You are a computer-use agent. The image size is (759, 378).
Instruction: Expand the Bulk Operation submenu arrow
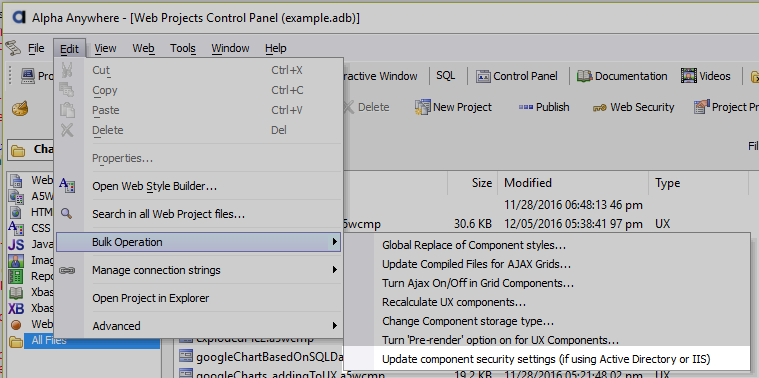pyautogui.click(x=334, y=242)
